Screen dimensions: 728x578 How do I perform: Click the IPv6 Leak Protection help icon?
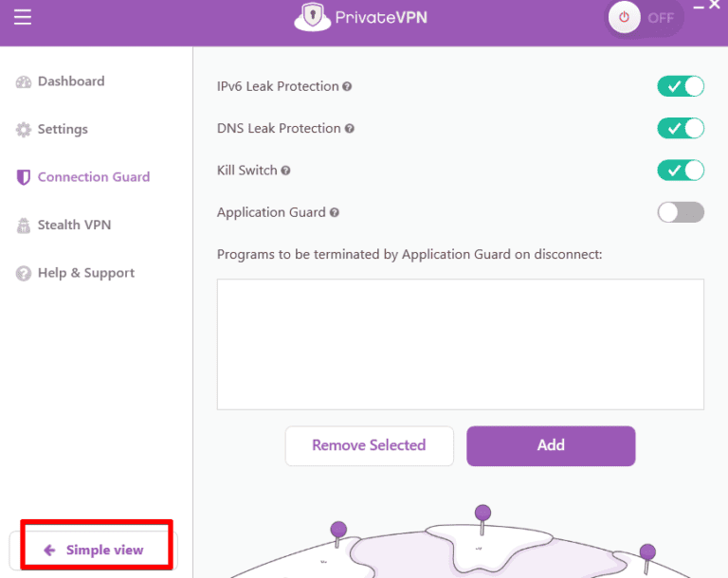(x=347, y=86)
